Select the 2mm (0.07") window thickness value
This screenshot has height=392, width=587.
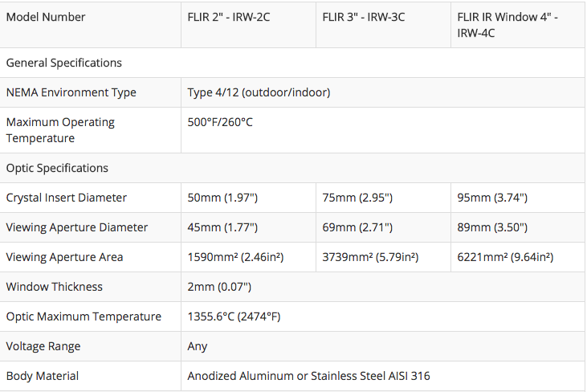219,287
